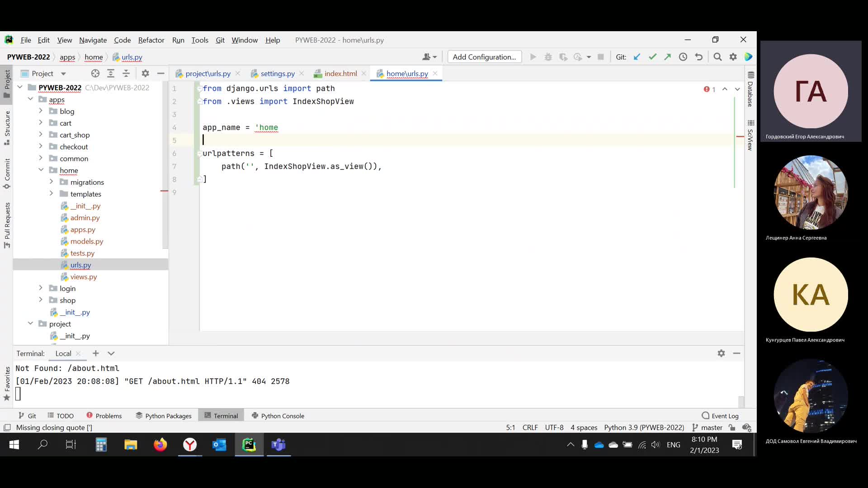Open Project panel options gear
This screenshot has height=488, width=868.
tap(145, 73)
